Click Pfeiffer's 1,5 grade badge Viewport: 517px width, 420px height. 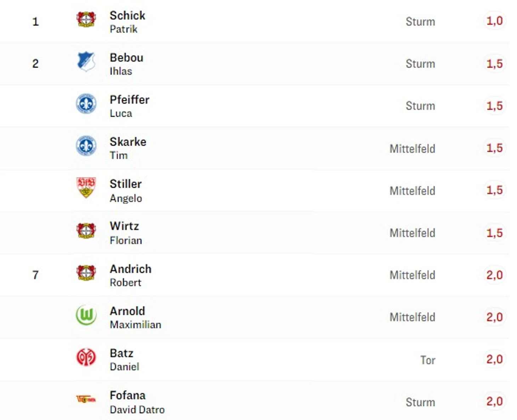click(494, 105)
